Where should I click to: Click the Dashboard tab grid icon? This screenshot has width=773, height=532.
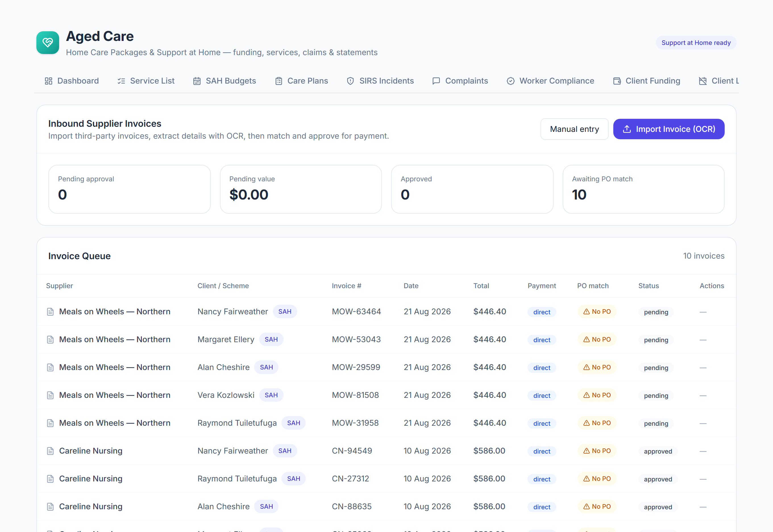pos(49,81)
